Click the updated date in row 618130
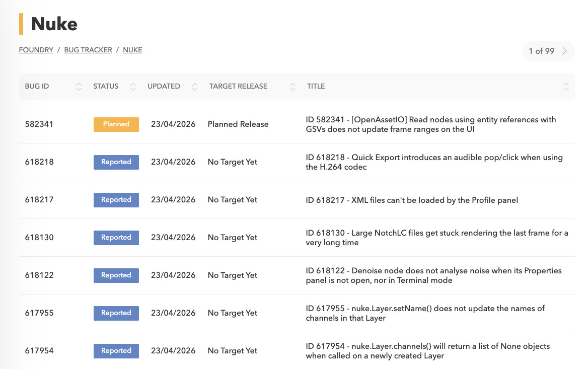 (173, 238)
